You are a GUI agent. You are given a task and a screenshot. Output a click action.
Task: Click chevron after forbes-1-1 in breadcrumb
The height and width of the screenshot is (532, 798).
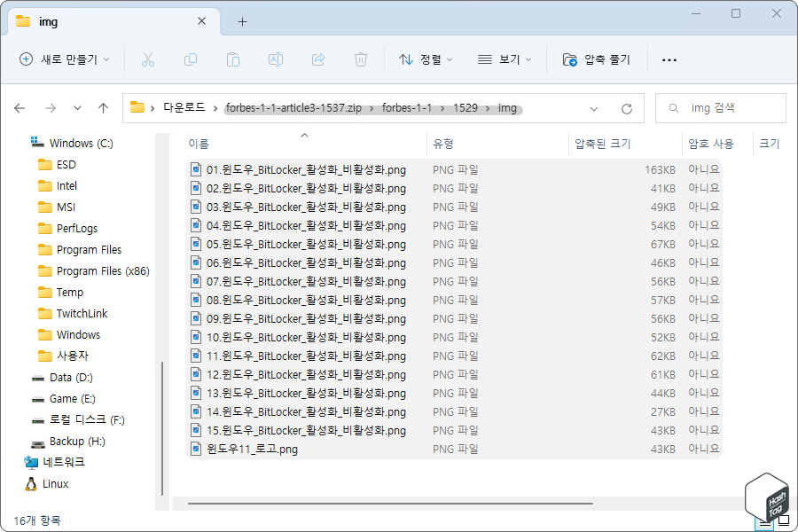442,108
